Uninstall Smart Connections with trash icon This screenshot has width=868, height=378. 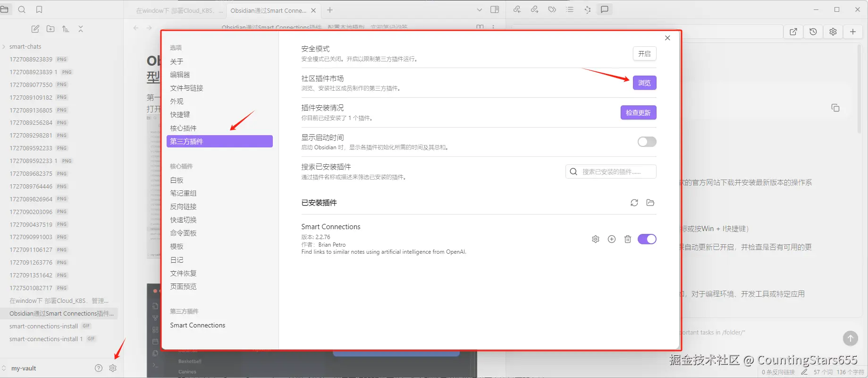point(628,239)
